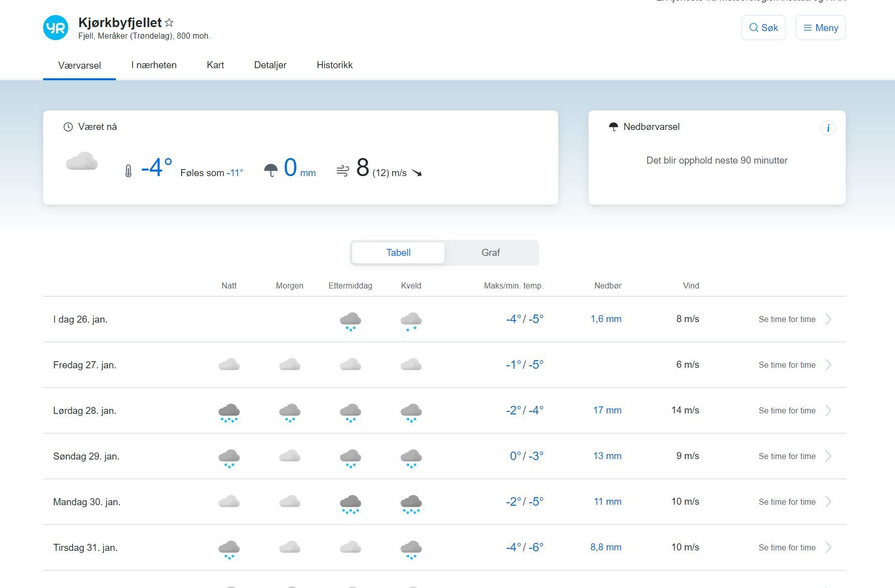Click 'Se time for time' for Lørdag 28. jan.

(x=787, y=410)
